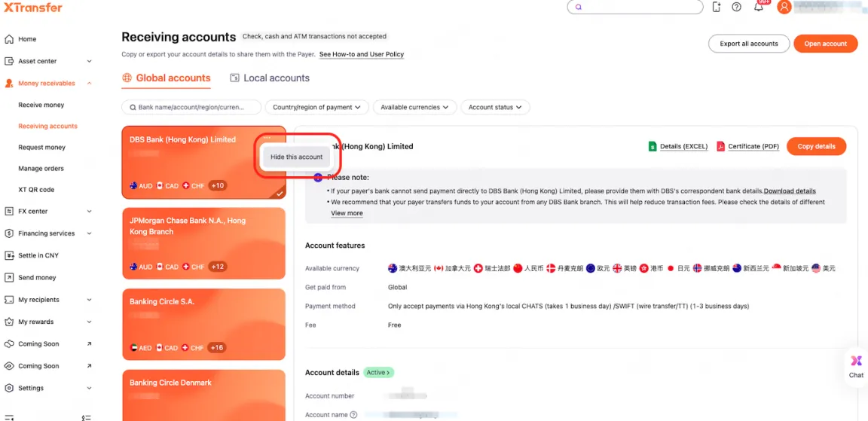Open the Available currencies filter
This screenshot has width=868, height=421.
pos(414,108)
